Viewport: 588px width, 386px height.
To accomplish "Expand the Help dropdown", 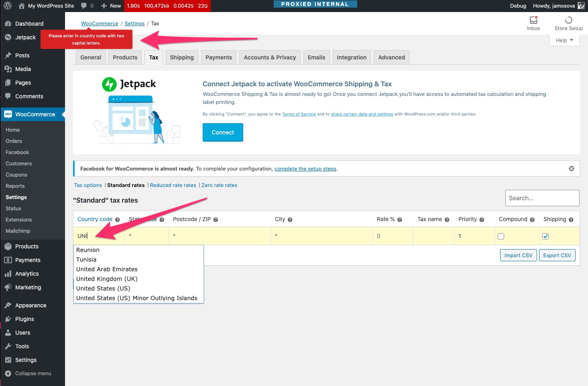I will [x=564, y=40].
